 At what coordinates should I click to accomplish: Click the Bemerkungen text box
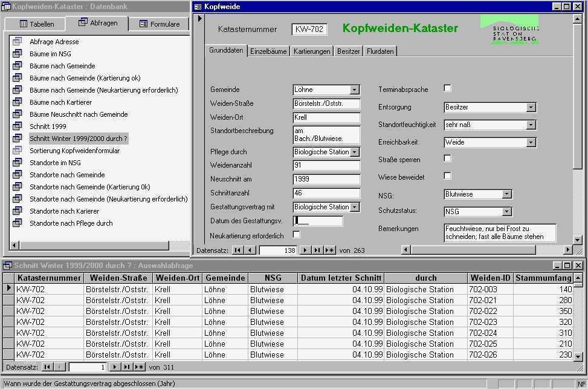pyautogui.click(x=500, y=233)
